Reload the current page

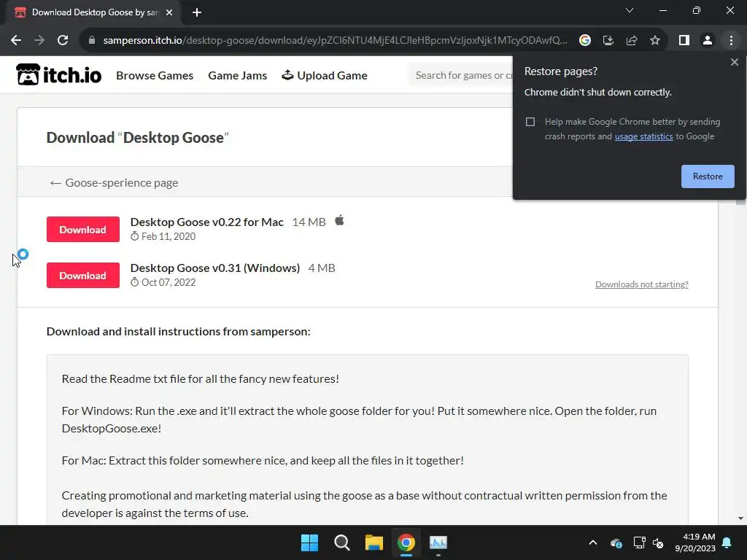(x=63, y=41)
